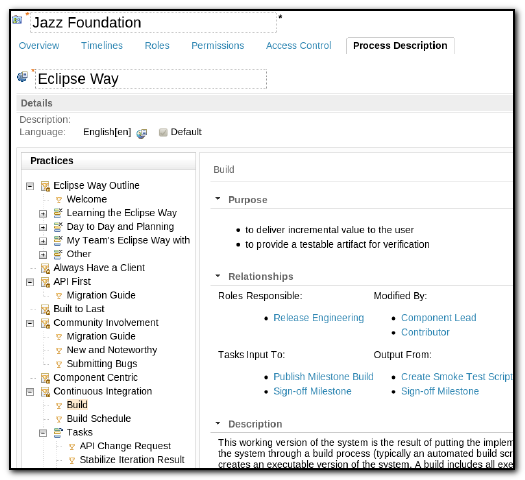525x480 pixels.
Task: Click the Submitting Bugs item icon
Action: 59,364
